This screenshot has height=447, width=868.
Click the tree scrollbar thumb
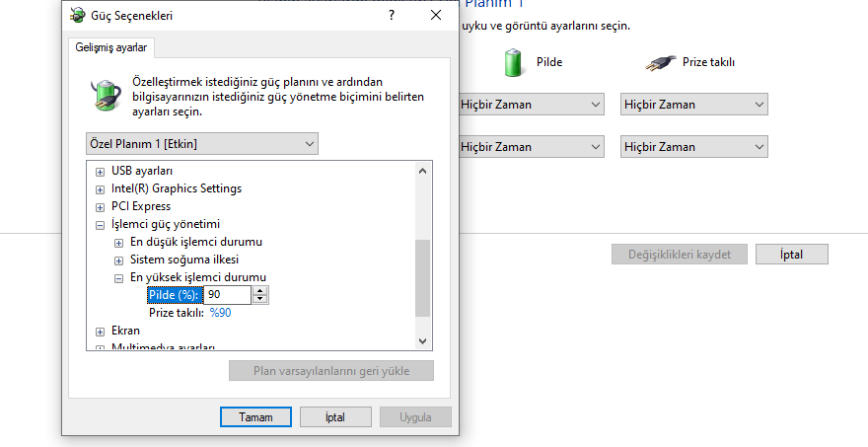point(422,278)
